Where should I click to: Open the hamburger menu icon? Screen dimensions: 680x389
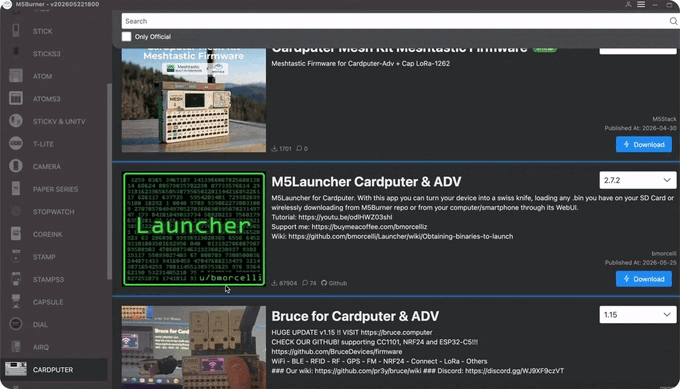tap(641, 4)
